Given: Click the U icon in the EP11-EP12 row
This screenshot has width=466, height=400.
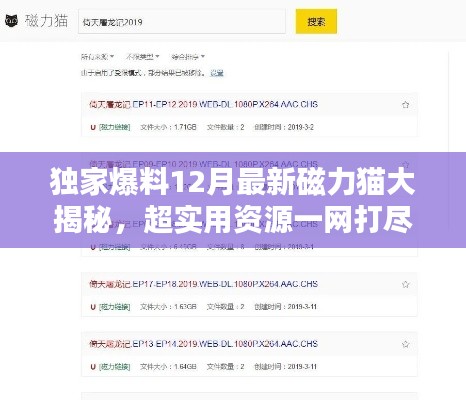Looking at the screenshot, I should (x=93, y=127).
